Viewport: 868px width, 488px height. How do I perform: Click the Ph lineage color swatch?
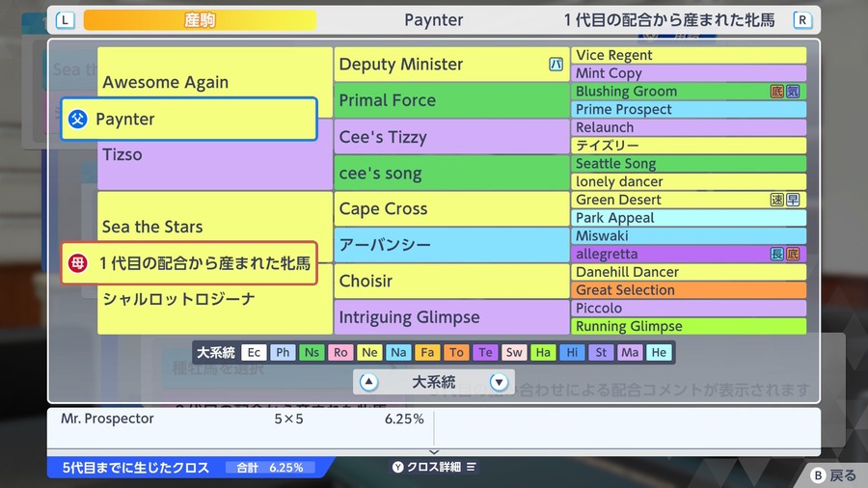click(283, 352)
